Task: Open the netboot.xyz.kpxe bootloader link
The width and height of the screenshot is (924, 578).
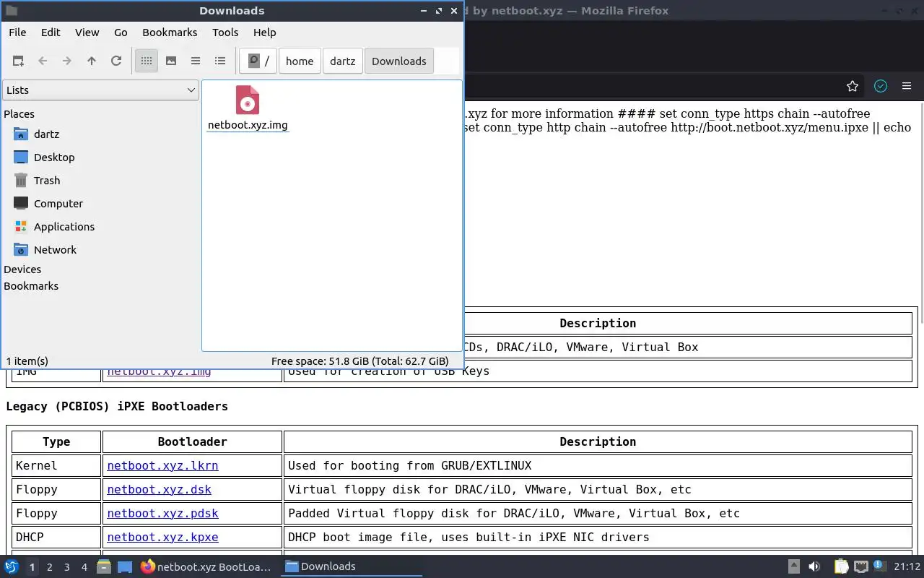Action: 162,538
